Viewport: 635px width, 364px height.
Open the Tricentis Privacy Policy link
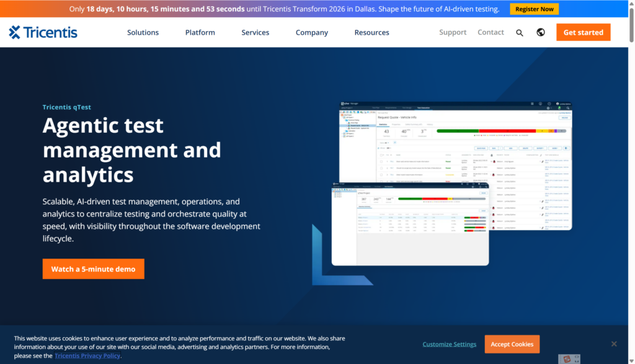(87, 356)
